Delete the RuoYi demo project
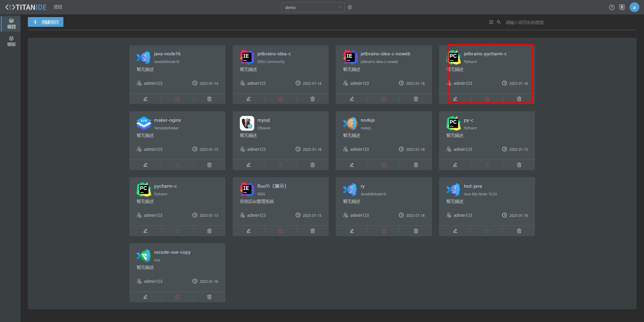The width and height of the screenshot is (644, 322). click(x=313, y=231)
